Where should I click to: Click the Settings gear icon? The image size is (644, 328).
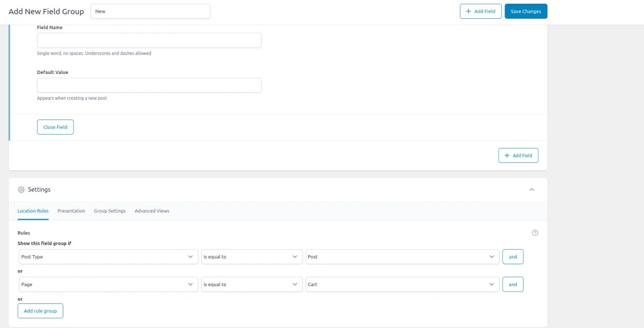tap(21, 190)
